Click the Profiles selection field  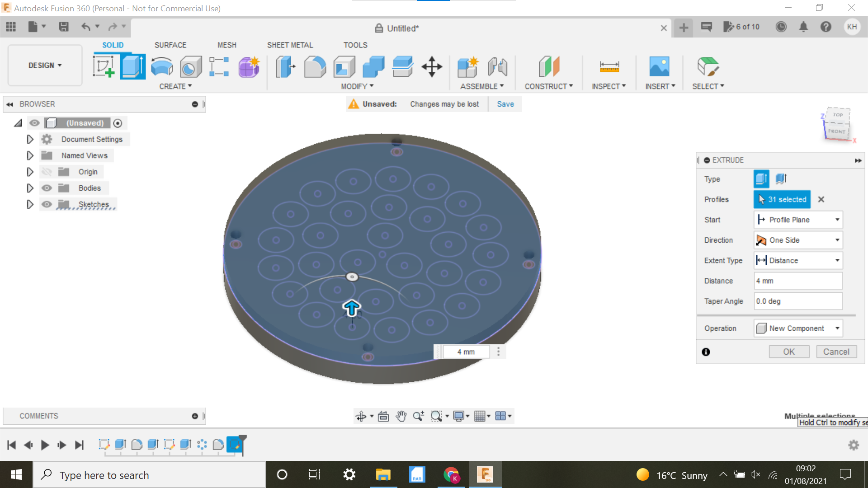[782, 199]
